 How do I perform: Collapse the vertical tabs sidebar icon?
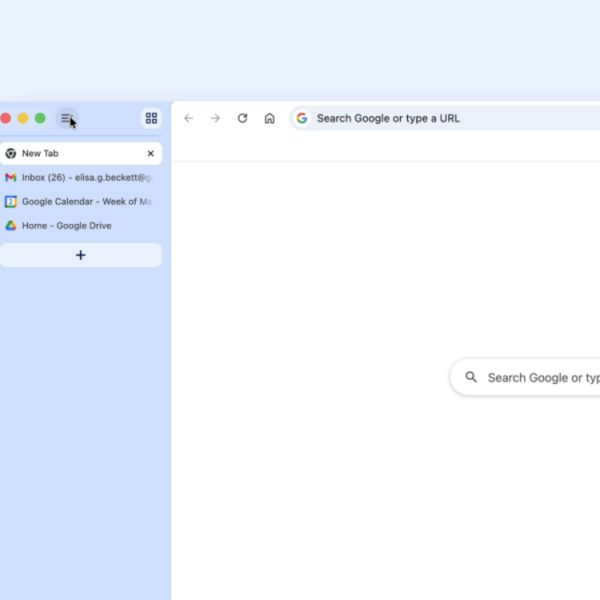pyautogui.click(x=67, y=118)
